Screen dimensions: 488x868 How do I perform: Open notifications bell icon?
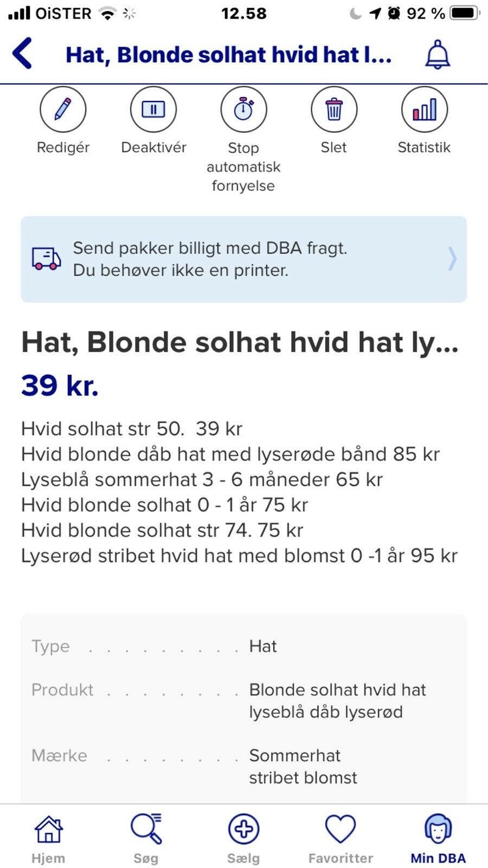437,54
